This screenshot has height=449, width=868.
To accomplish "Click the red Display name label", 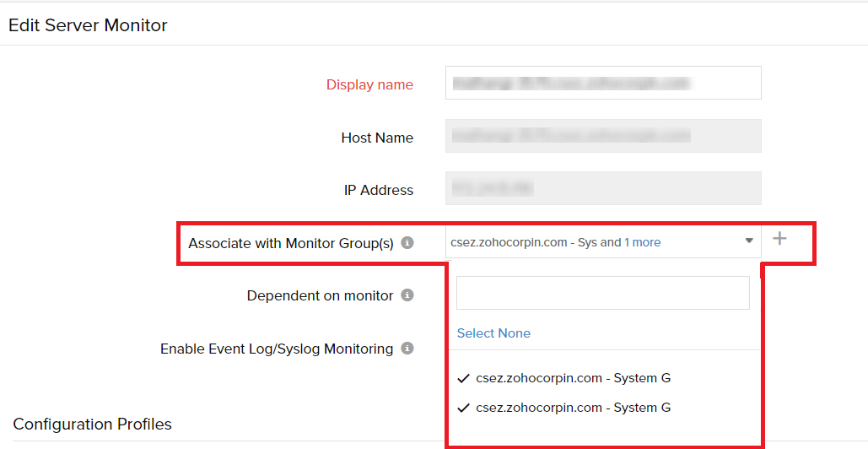I will (x=369, y=84).
